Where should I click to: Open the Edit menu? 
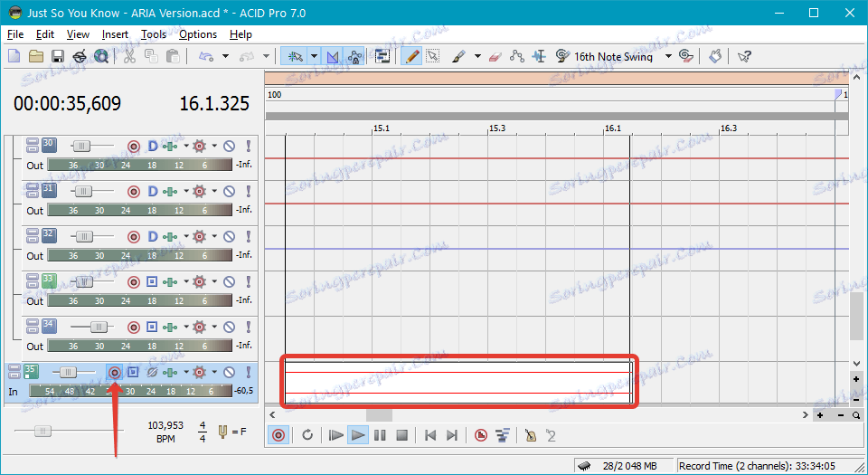[x=45, y=34]
